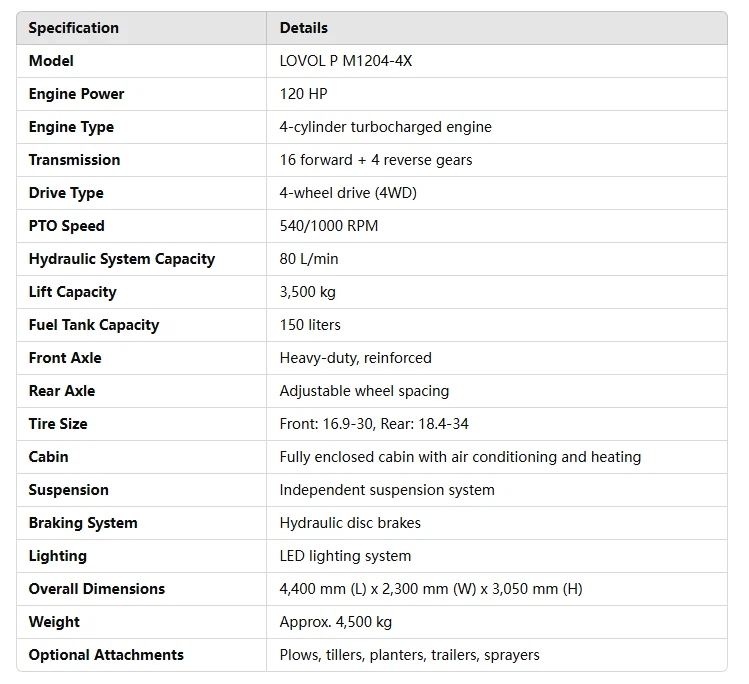
Task: Select the Transmission row label
Action: click(74, 160)
